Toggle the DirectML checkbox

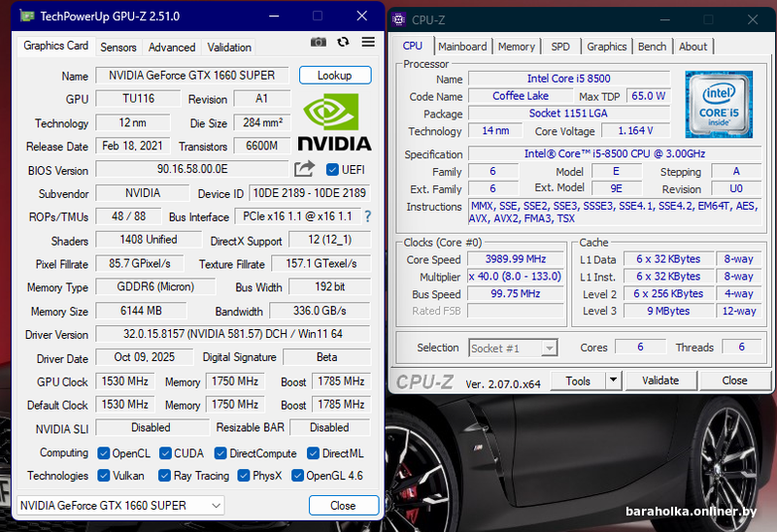click(313, 453)
